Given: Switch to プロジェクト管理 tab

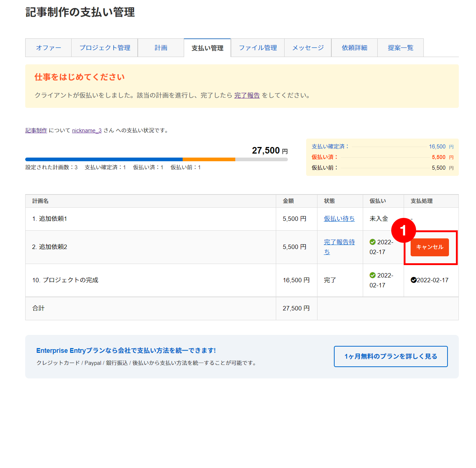Looking at the screenshot, I should point(105,48).
